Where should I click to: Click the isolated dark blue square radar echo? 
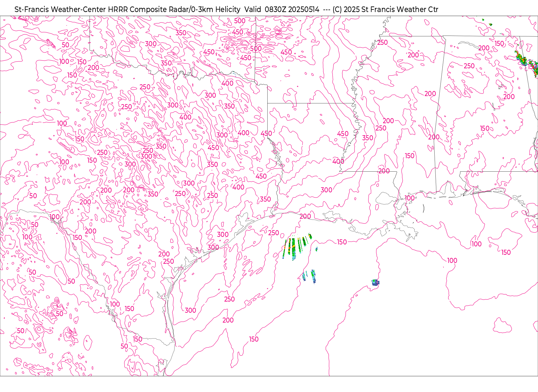coord(375,282)
